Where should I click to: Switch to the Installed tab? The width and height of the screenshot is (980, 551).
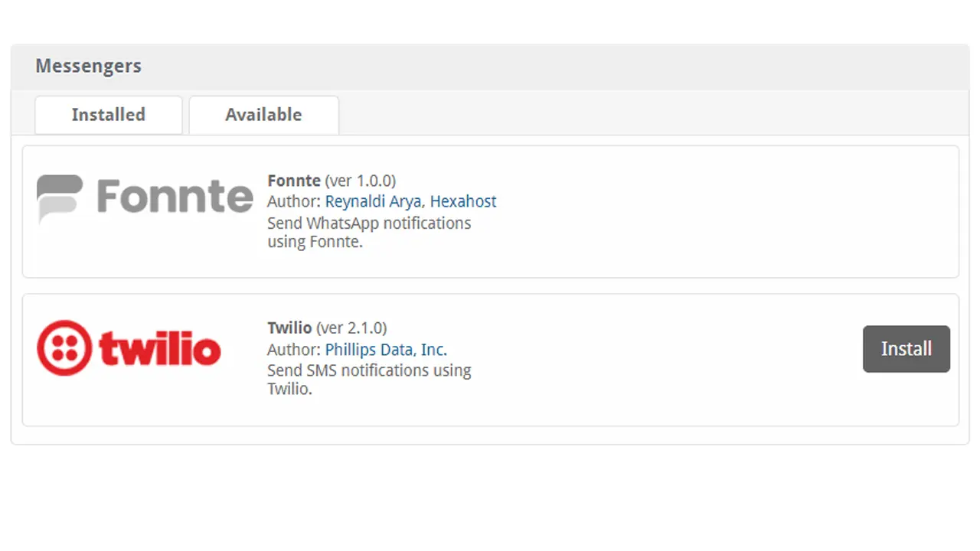click(x=108, y=115)
